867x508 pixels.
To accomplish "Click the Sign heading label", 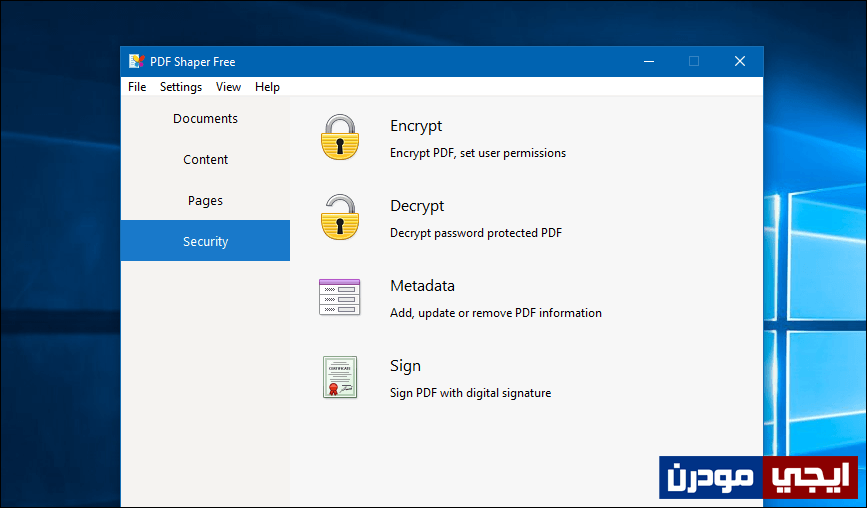I will coord(405,366).
